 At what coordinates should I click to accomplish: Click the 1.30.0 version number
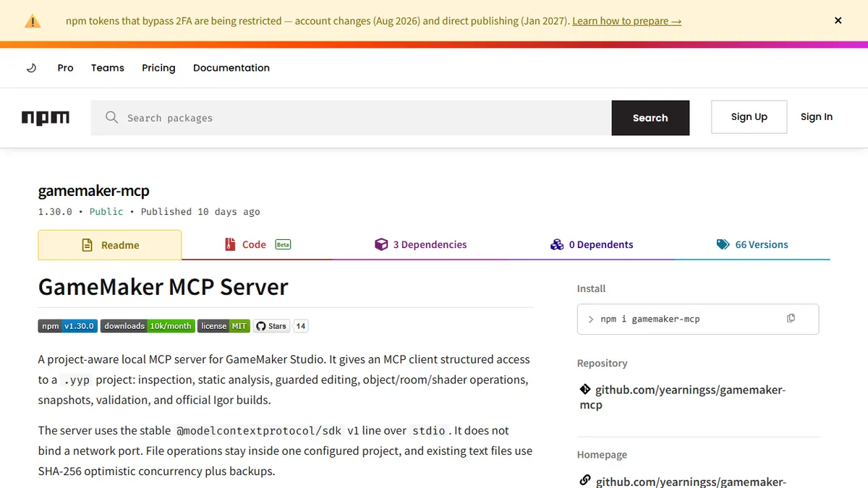click(55, 212)
